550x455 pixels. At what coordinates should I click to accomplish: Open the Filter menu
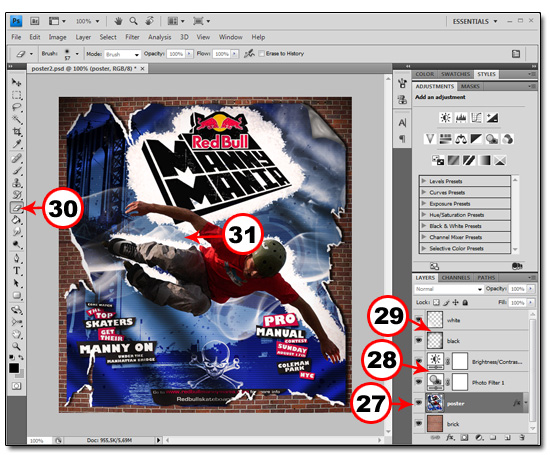point(132,37)
